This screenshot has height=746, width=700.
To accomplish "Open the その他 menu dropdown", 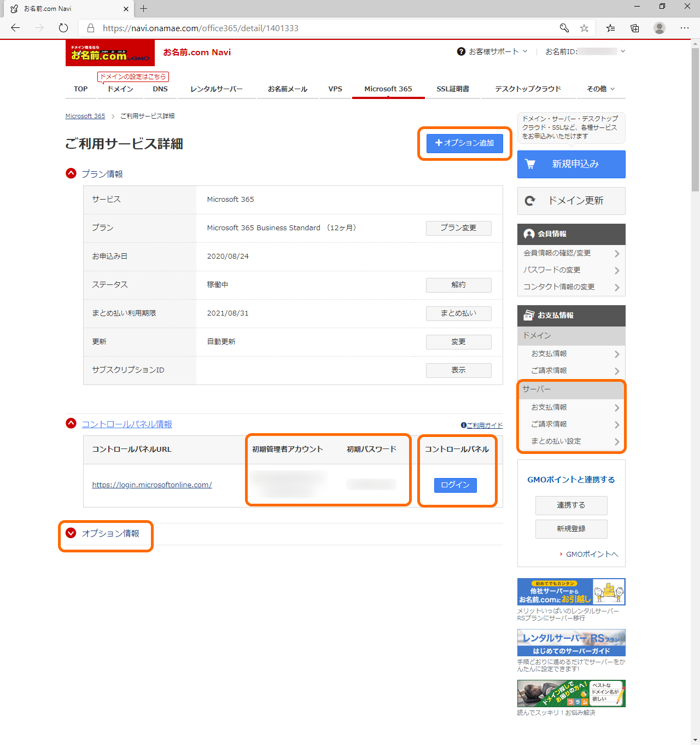I will pos(600,89).
